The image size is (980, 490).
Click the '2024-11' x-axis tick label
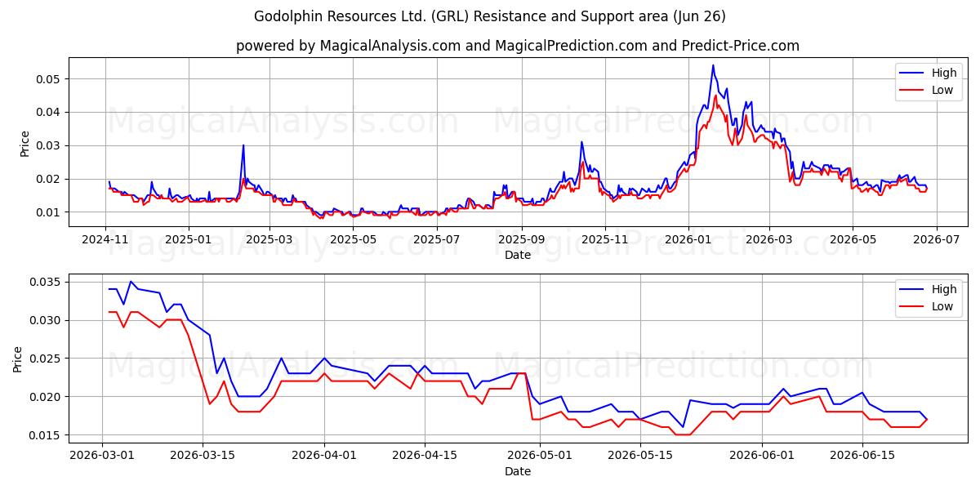pyautogui.click(x=105, y=239)
